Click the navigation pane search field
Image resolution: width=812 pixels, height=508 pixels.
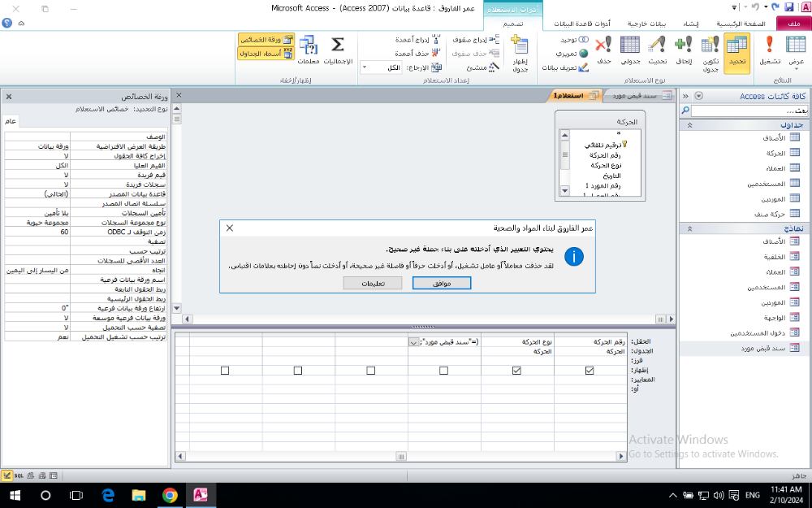pyautogui.click(x=749, y=111)
